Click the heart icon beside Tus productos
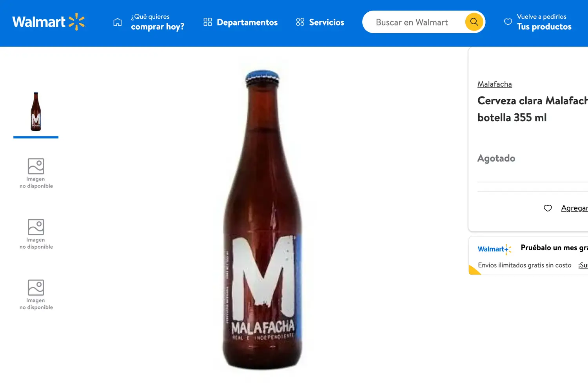588x384 pixels. click(508, 22)
